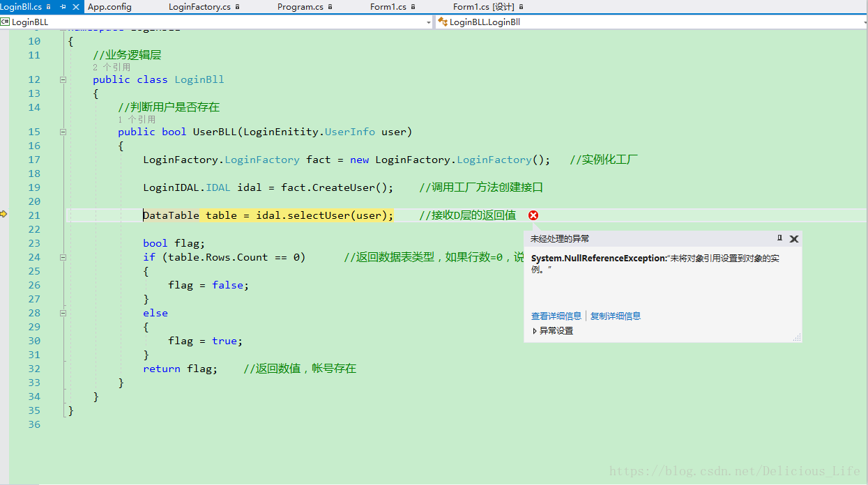The height and width of the screenshot is (485, 868).
Task: Open the LoginBLL project dropdown
Action: tap(429, 22)
